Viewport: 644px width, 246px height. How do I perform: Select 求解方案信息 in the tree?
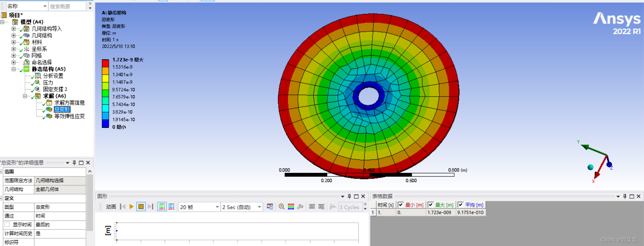[x=69, y=103]
